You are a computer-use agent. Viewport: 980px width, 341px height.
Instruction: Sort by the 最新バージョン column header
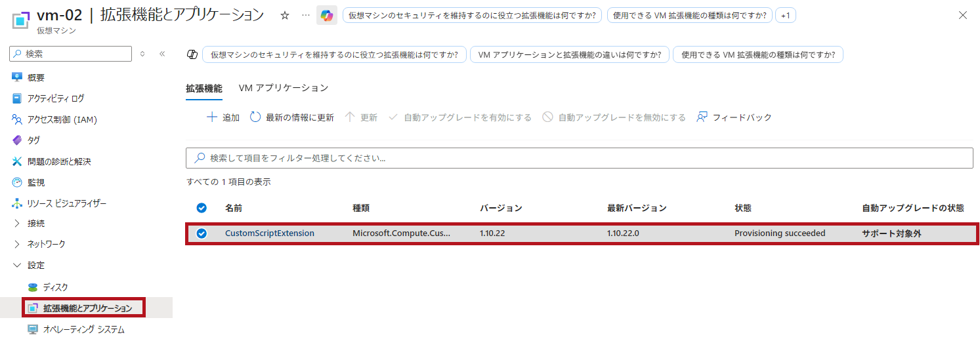tap(637, 208)
